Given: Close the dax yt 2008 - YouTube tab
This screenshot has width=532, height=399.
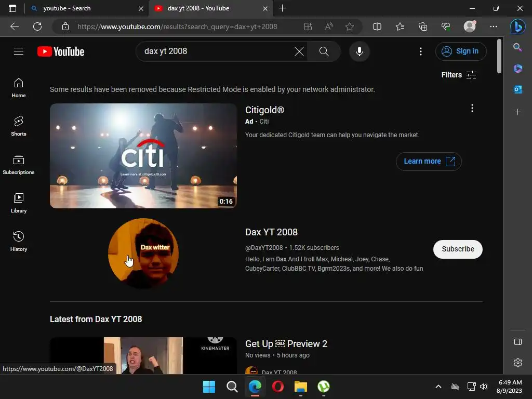Looking at the screenshot, I should (x=265, y=8).
